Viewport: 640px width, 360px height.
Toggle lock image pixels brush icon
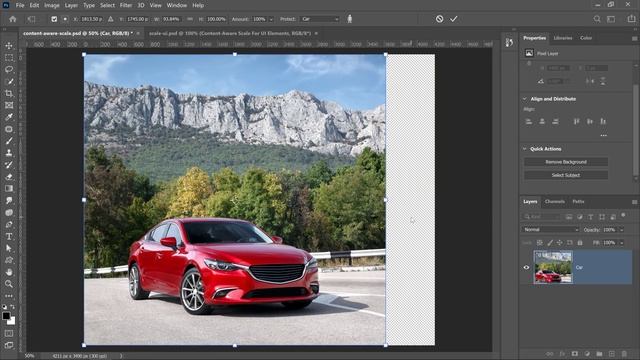pos(550,242)
